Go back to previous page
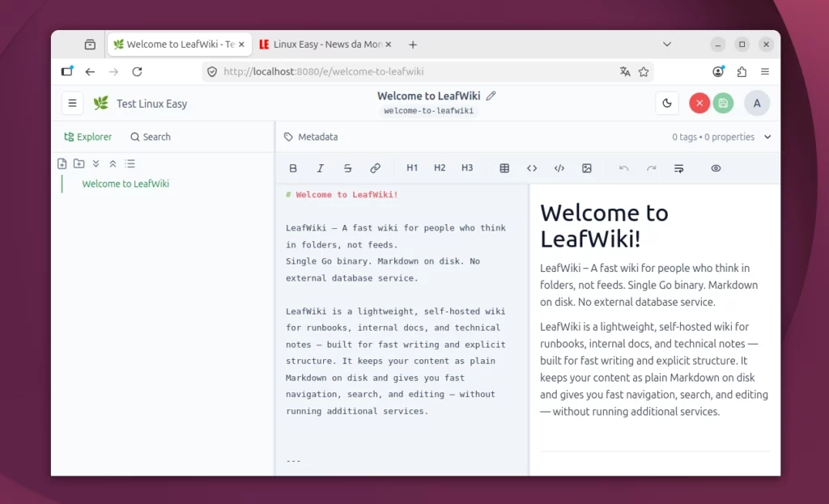The height and width of the screenshot is (504, 829). point(90,71)
